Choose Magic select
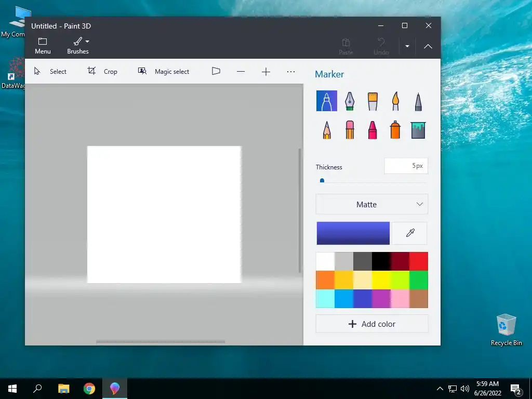This screenshot has width=532, height=399. click(x=164, y=71)
